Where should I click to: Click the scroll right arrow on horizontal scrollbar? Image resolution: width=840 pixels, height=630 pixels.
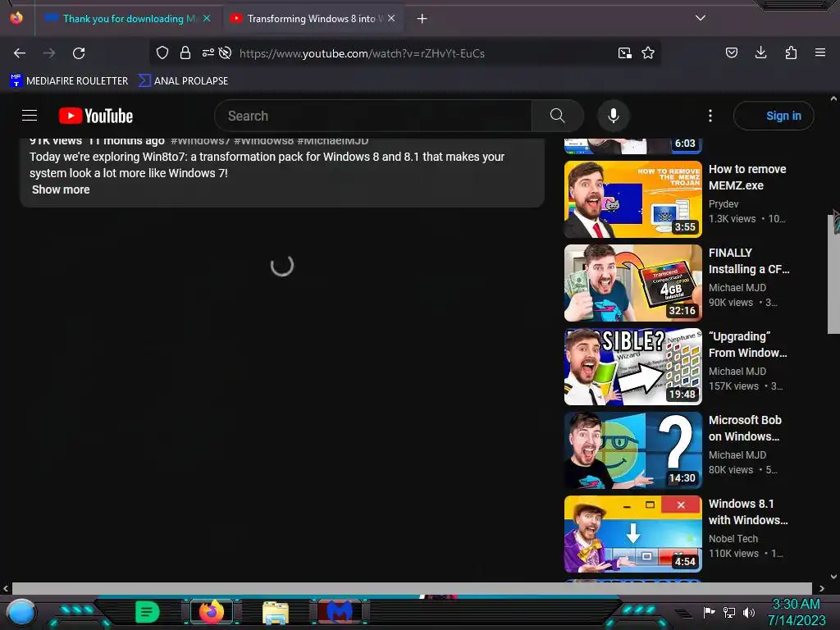[x=822, y=588]
